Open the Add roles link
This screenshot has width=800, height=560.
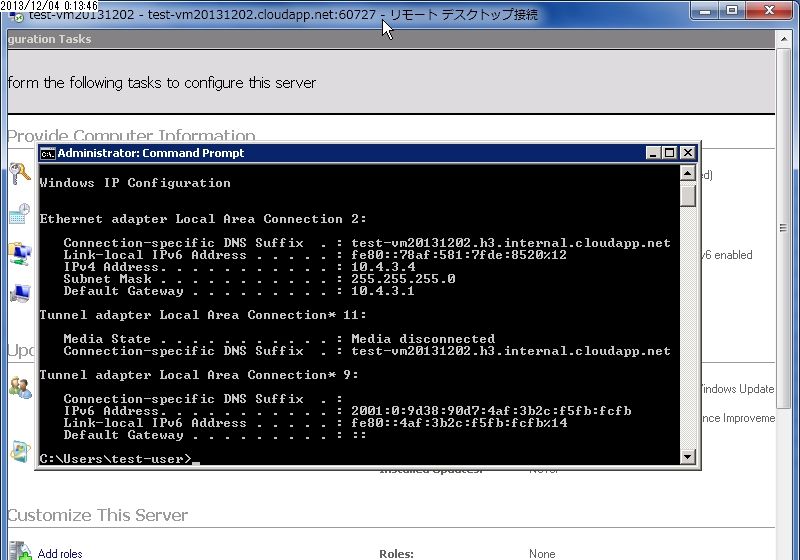(60, 553)
